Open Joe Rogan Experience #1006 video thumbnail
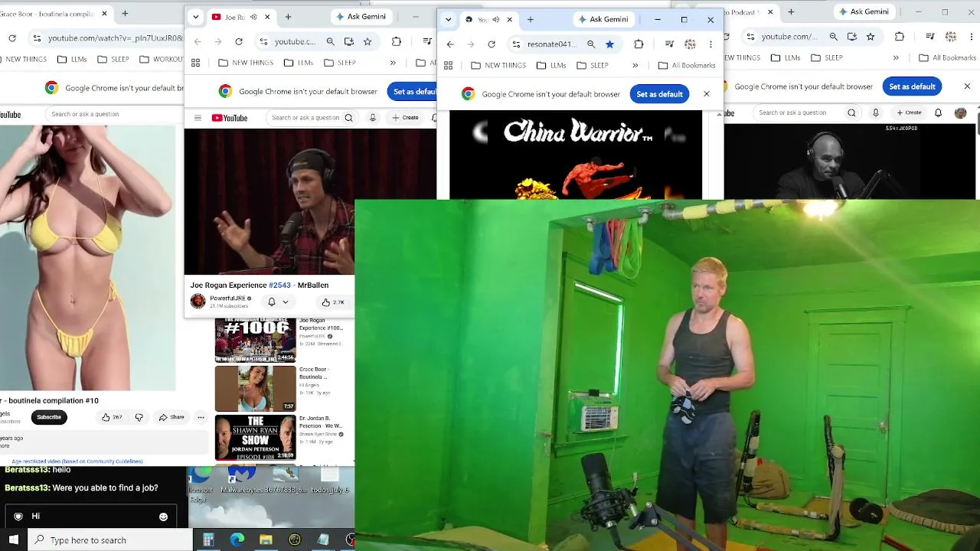 255,340
